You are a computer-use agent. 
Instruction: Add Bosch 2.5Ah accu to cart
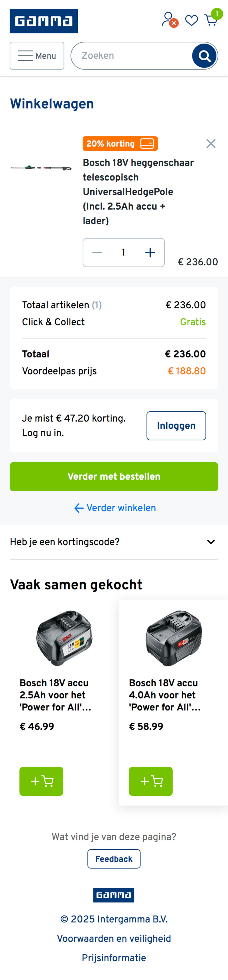(42, 781)
